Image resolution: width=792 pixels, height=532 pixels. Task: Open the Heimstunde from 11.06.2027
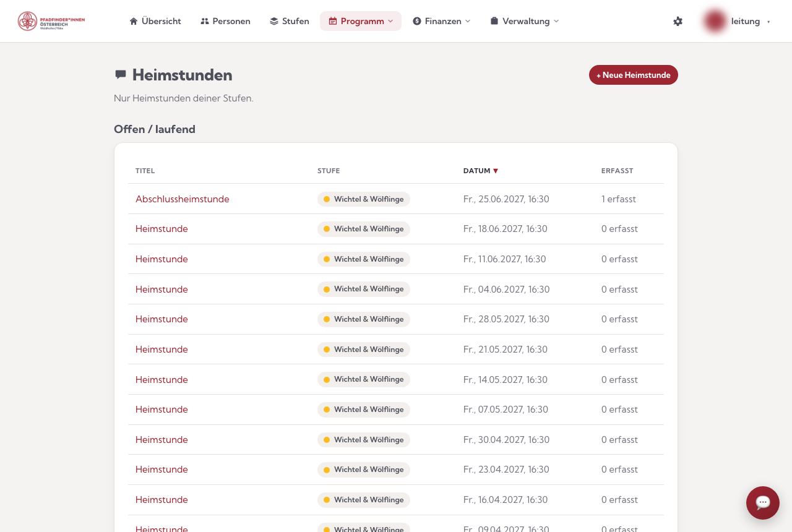coord(161,259)
